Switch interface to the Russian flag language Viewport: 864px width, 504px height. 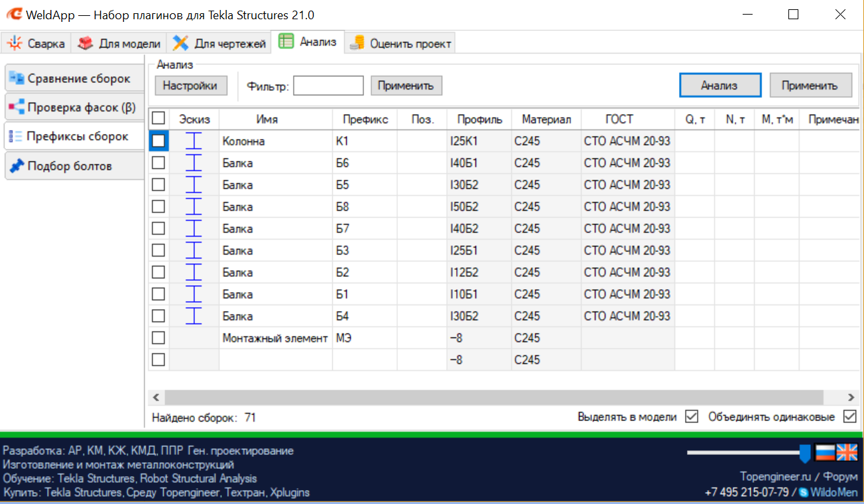(x=825, y=452)
